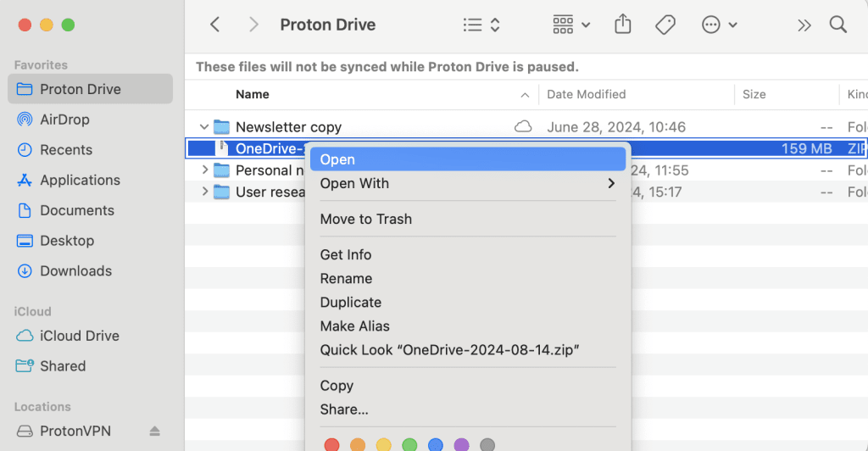Click the cloud status icon on Newsletter copy
Image resolution: width=868 pixels, height=451 pixels.
523,127
